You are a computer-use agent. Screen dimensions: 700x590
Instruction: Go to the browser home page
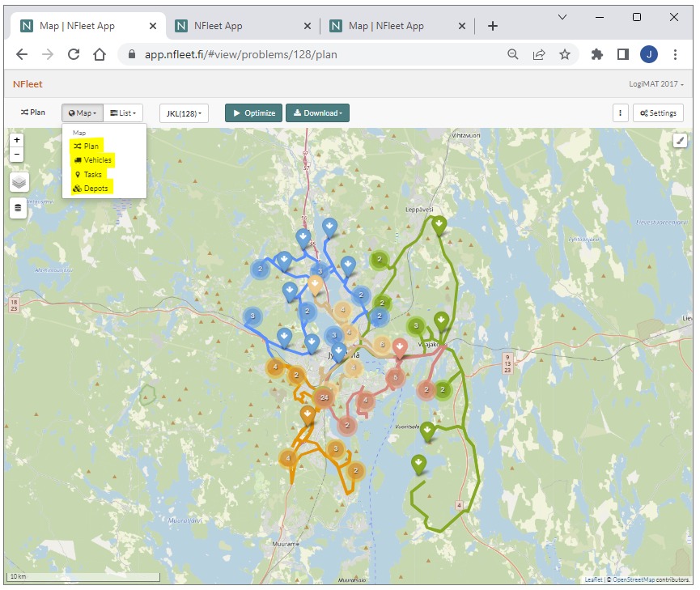pyautogui.click(x=100, y=54)
